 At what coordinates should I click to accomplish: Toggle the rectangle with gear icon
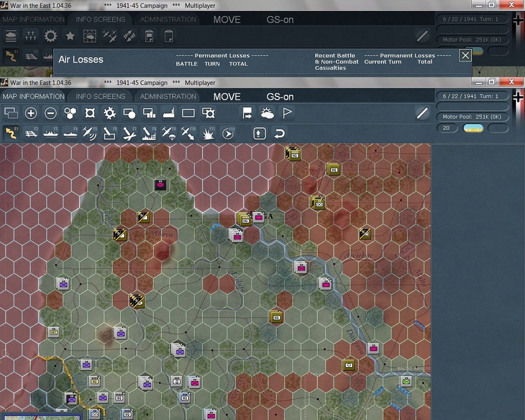(208, 113)
